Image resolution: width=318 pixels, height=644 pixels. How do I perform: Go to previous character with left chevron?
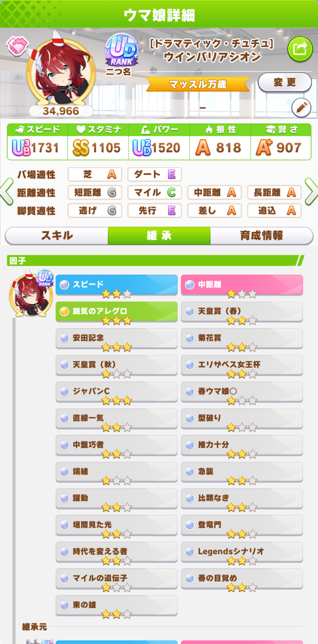tap(7, 192)
